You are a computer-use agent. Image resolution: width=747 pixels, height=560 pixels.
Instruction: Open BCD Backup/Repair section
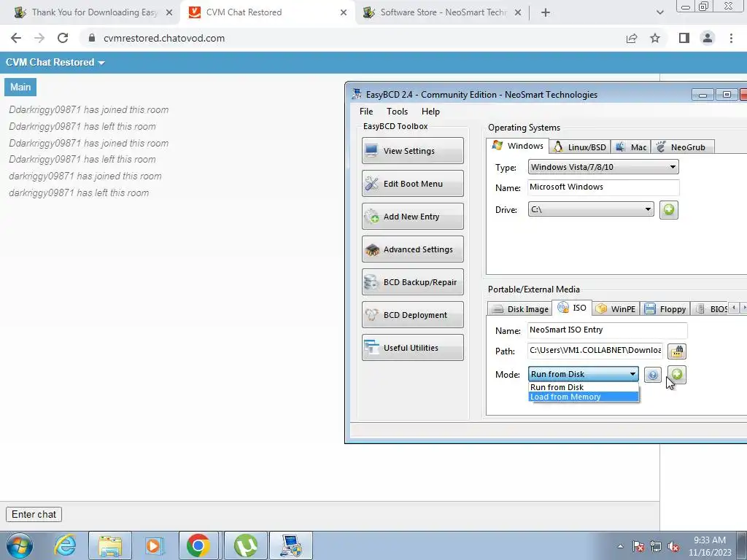pos(413,282)
